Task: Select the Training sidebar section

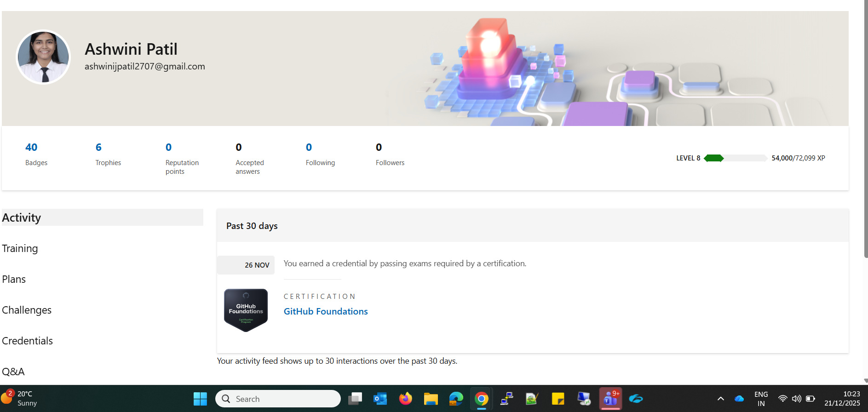Action: [20, 248]
